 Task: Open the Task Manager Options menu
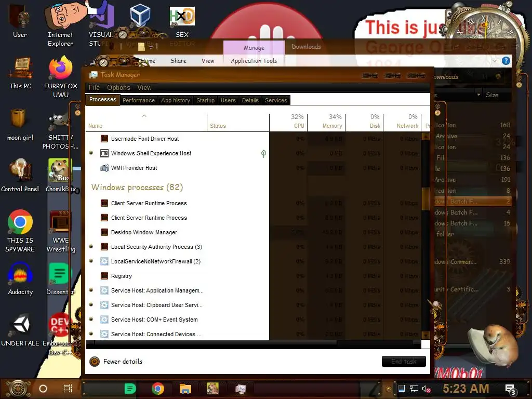tap(118, 87)
